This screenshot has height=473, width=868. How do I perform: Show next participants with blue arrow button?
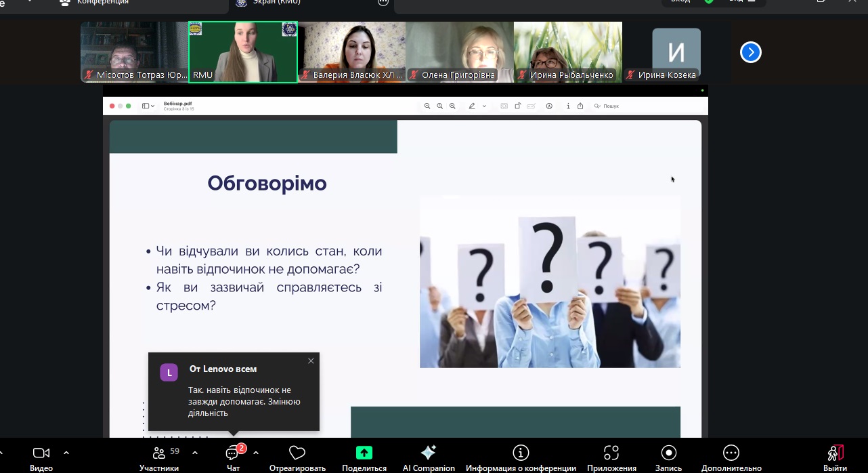click(751, 52)
